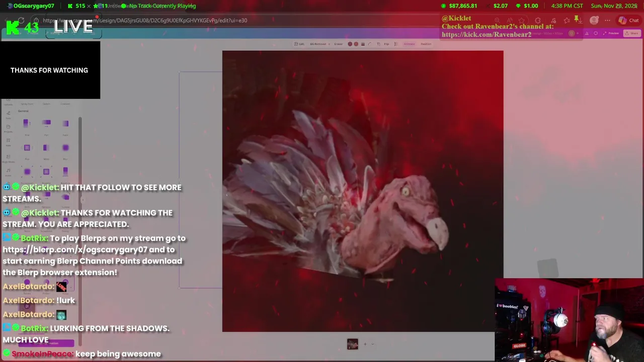Screen dimensions: 644x362
Task: Open Canva Audio sidebar panel
Action: pyautogui.click(x=9, y=172)
